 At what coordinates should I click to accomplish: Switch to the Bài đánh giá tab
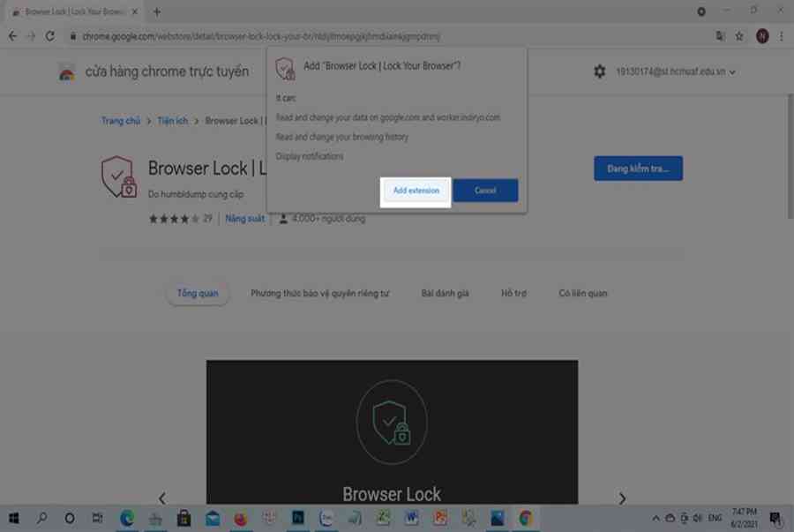[446, 293]
